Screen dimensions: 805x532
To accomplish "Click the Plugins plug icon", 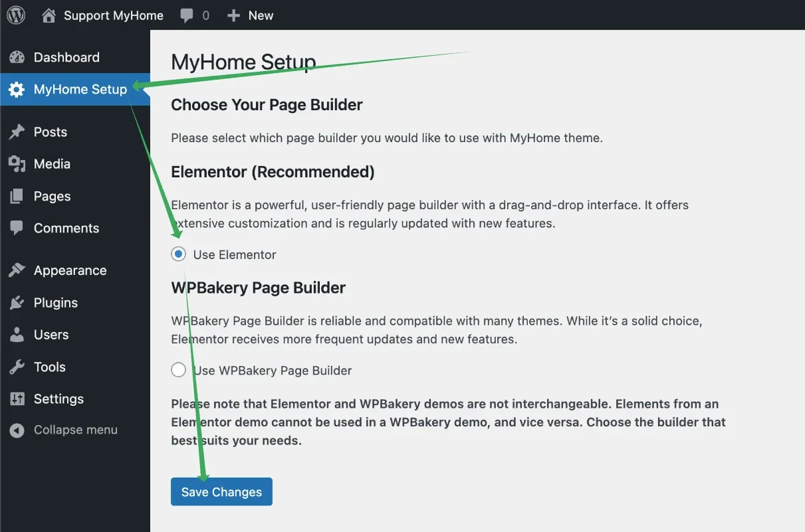I will point(17,303).
